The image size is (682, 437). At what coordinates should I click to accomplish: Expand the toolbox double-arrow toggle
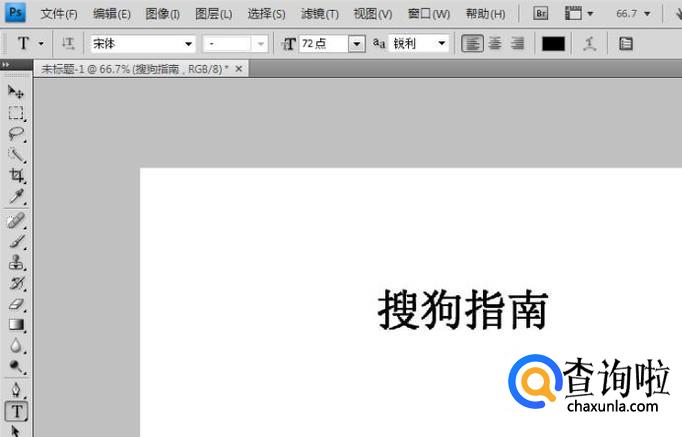[x=6, y=64]
